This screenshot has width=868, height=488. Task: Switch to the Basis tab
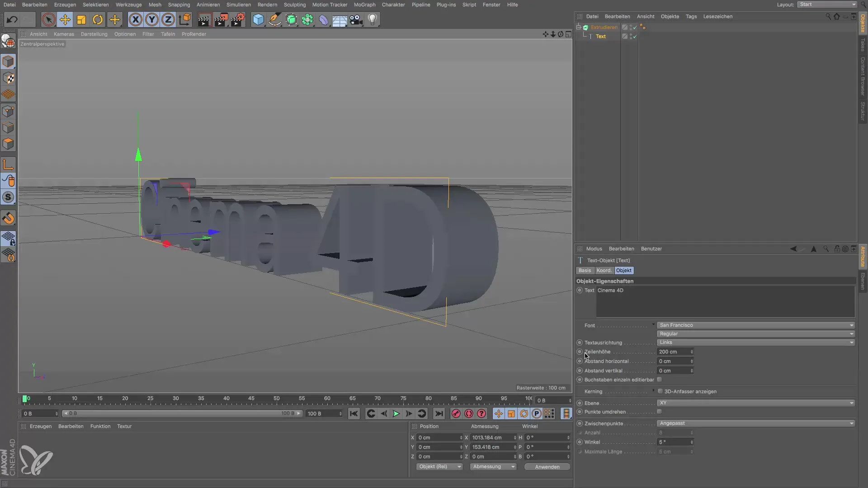coord(585,270)
